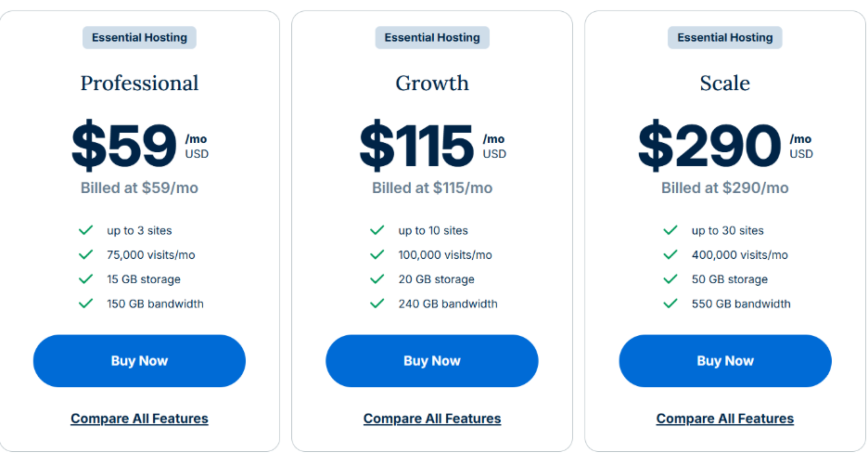Screen dimensions: 868x465
Task: Open Compare All Features under Scale
Action: tap(725, 419)
